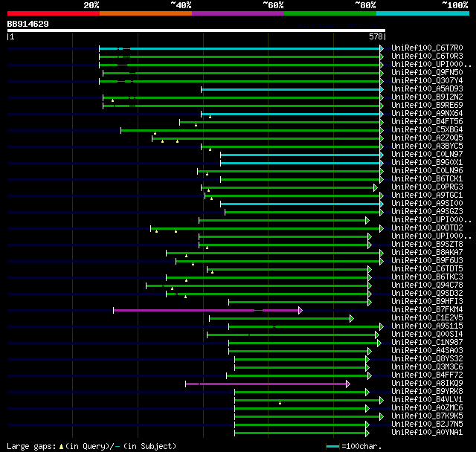
Task: Open the UniRef100_Q8YS32 hit
Action: [x=427, y=359]
